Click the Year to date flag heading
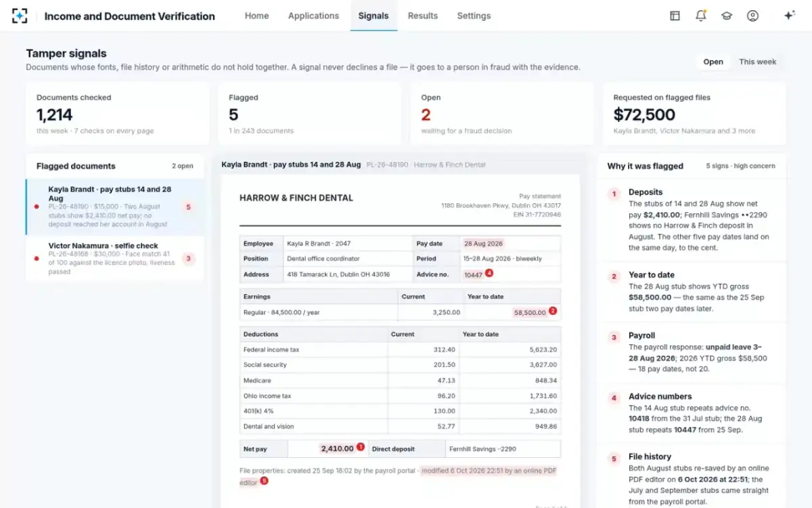This screenshot has width=812, height=508. (652, 275)
